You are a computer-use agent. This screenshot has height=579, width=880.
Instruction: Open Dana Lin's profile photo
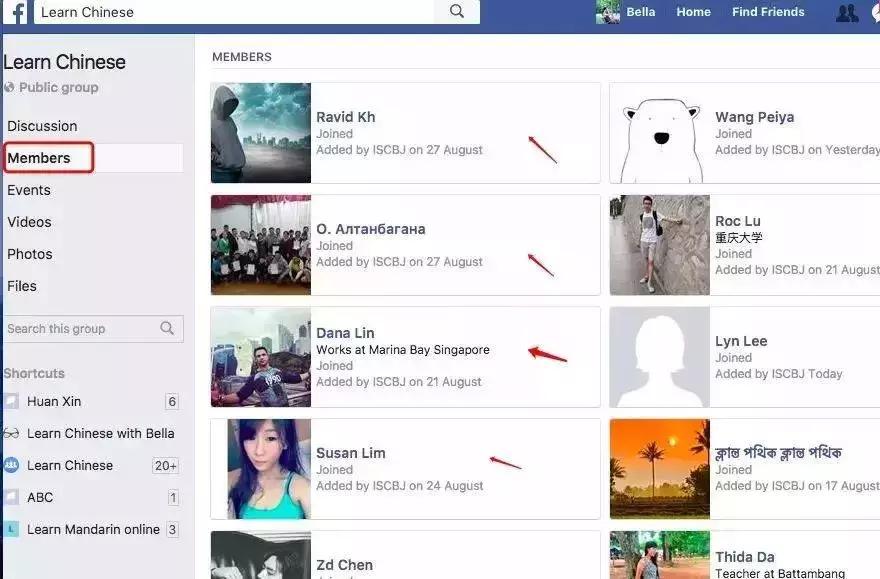pyautogui.click(x=260, y=357)
